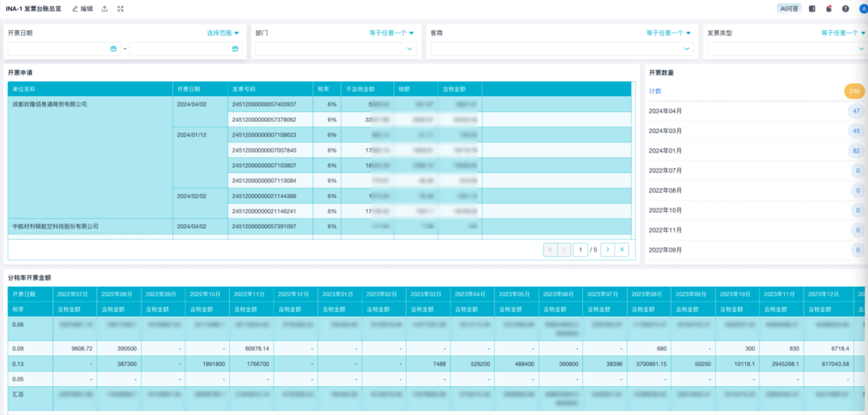868x415 pixels.
Task: Expand the 选择范围 dropdown for 开票日期
Action: tap(223, 33)
